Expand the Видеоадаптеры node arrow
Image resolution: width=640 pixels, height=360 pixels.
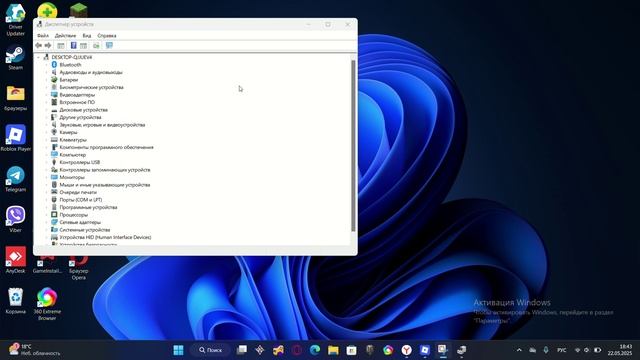click(x=47, y=95)
